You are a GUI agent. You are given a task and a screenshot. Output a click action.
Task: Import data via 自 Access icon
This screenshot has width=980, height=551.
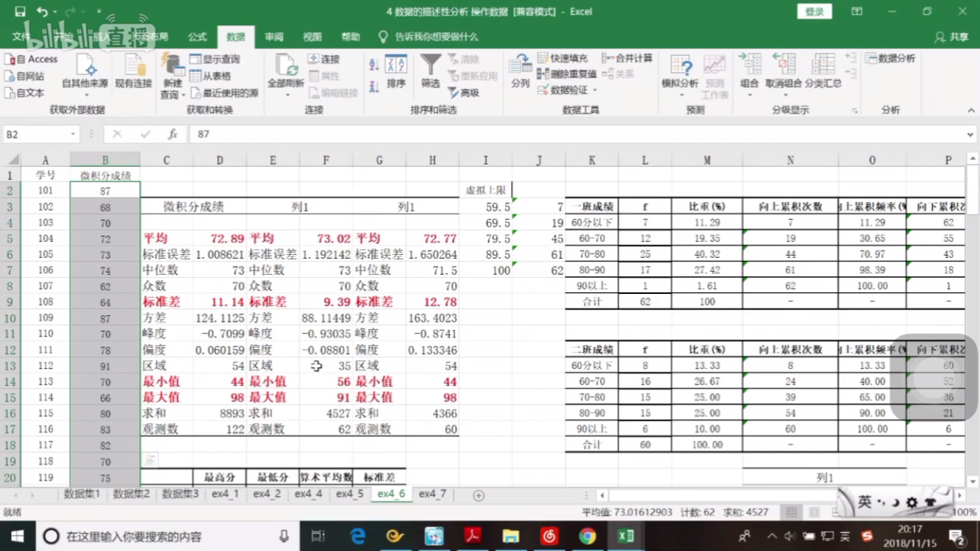(29, 59)
